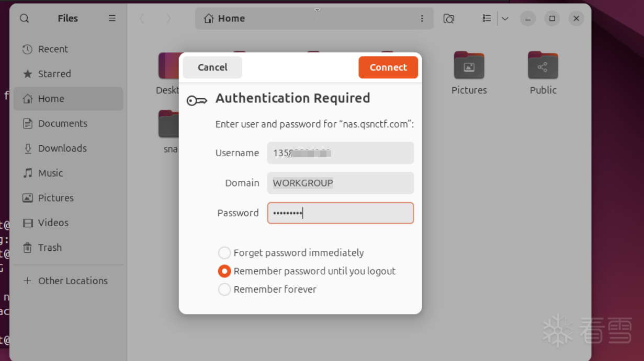Open the Files hamburger menu

coord(112,18)
